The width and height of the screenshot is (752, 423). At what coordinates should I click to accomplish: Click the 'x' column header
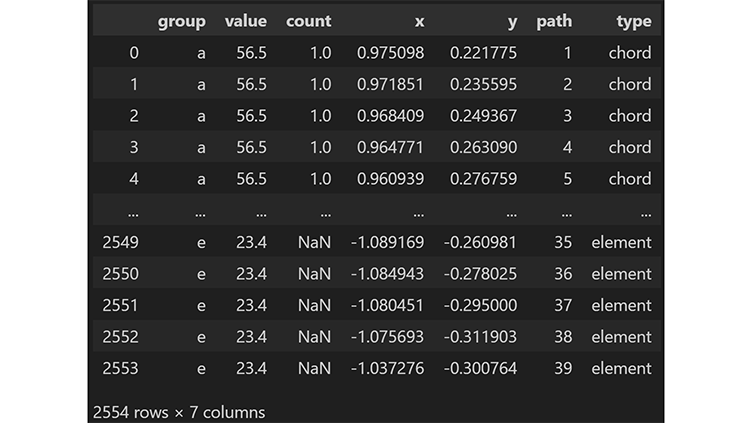(418, 21)
